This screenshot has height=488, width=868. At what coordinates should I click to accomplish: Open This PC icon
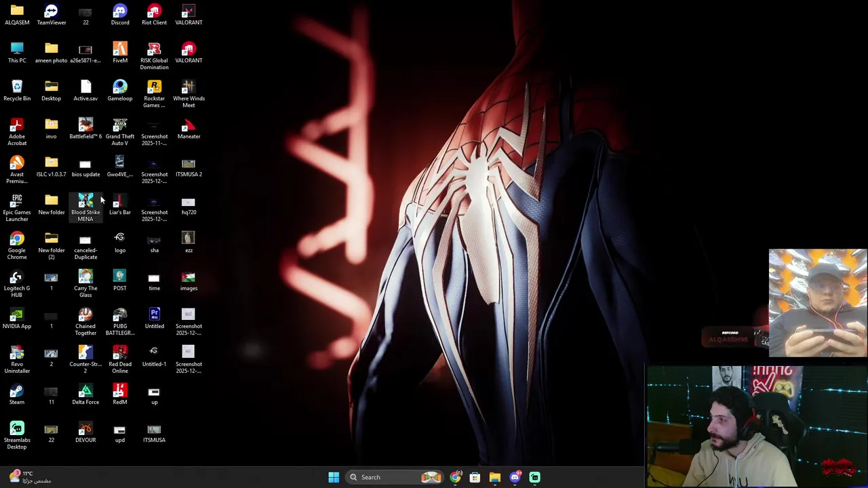[x=17, y=52]
